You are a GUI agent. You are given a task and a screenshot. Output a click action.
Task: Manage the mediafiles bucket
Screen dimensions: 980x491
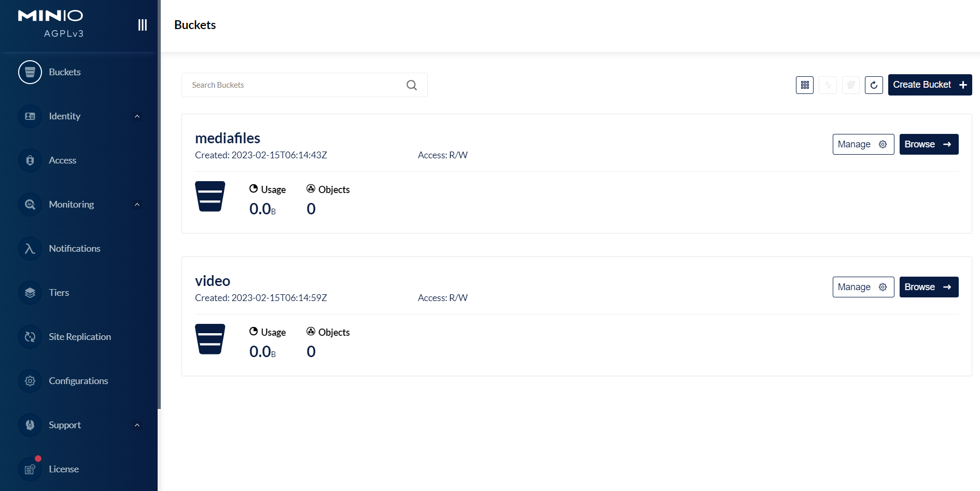pyautogui.click(x=863, y=144)
